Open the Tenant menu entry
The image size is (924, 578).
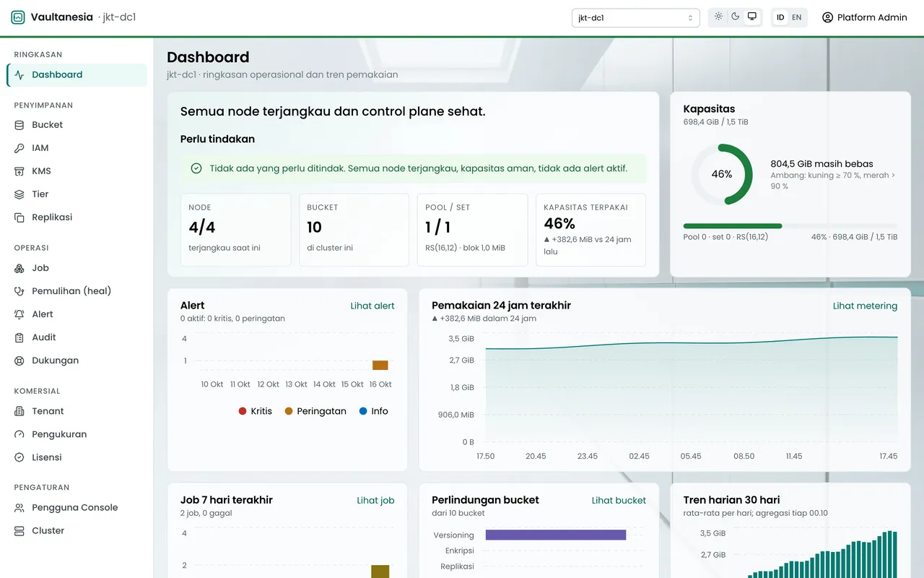point(77,411)
